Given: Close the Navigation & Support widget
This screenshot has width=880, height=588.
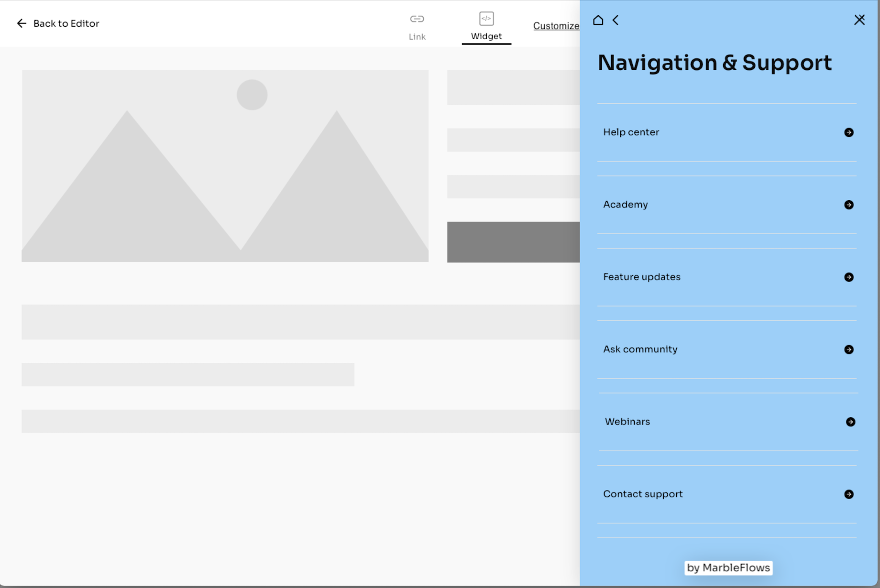Looking at the screenshot, I should click(x=859, y=20).
